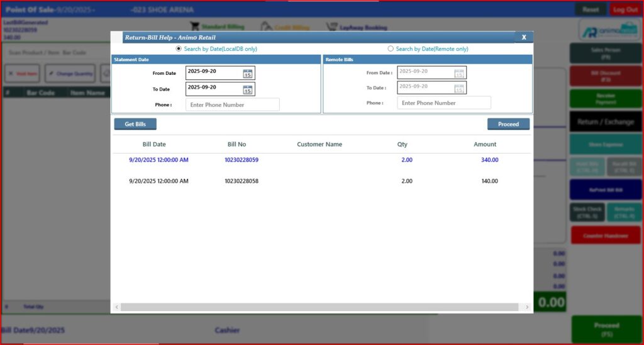Open the Statement From Date calendar picker

[x=248, y=74]
